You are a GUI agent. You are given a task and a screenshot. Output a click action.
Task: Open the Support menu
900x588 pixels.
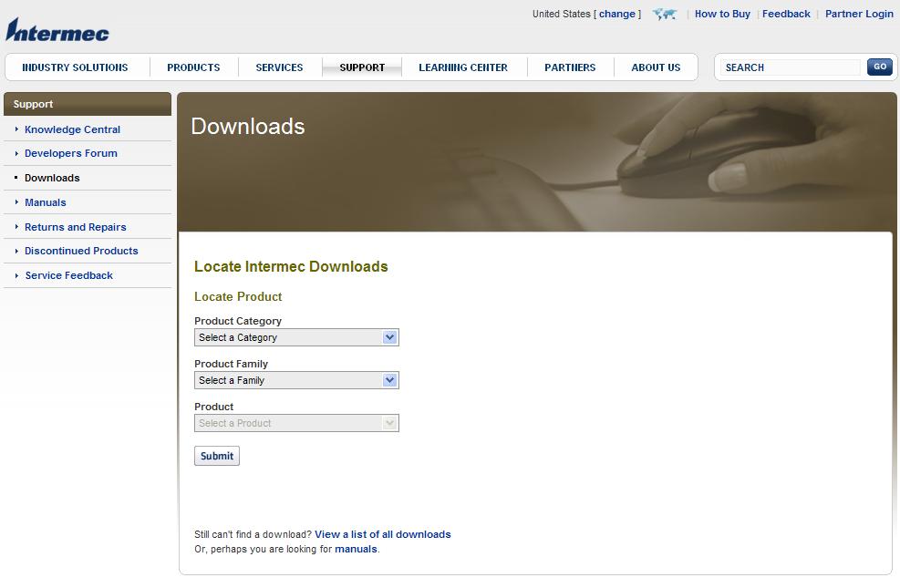tap(362, 67)
